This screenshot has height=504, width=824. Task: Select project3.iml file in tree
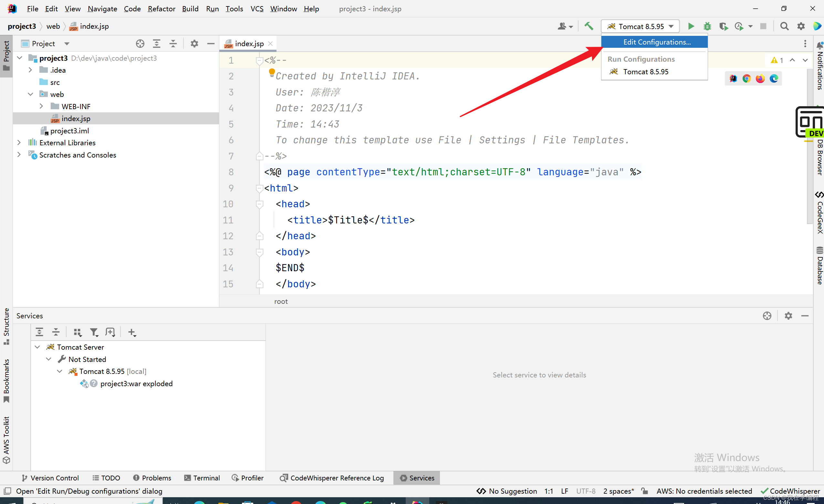[x=69, y=131]
